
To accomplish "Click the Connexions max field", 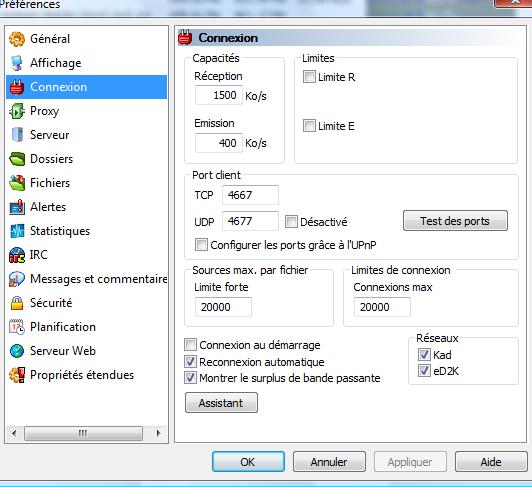I will tap(382, 307).
